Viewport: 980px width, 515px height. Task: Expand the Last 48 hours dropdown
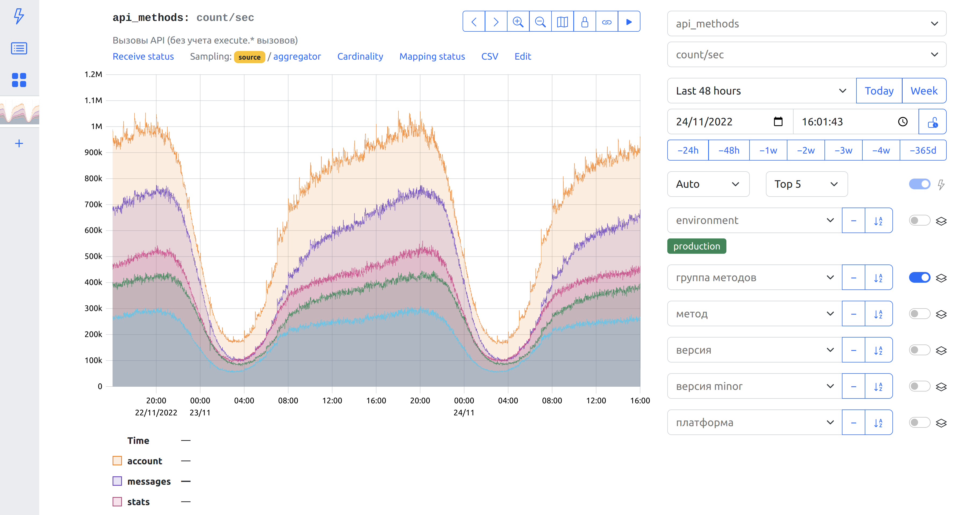coord(761,91)
